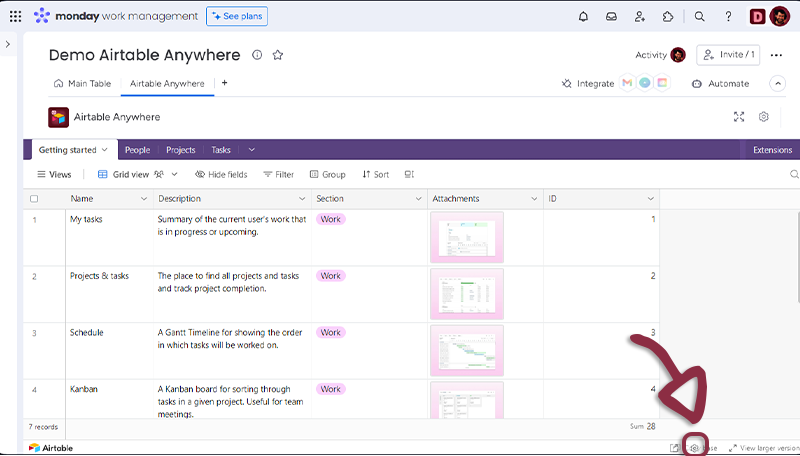Open the apps marketplace puzzle icon

tap(668, 16)
